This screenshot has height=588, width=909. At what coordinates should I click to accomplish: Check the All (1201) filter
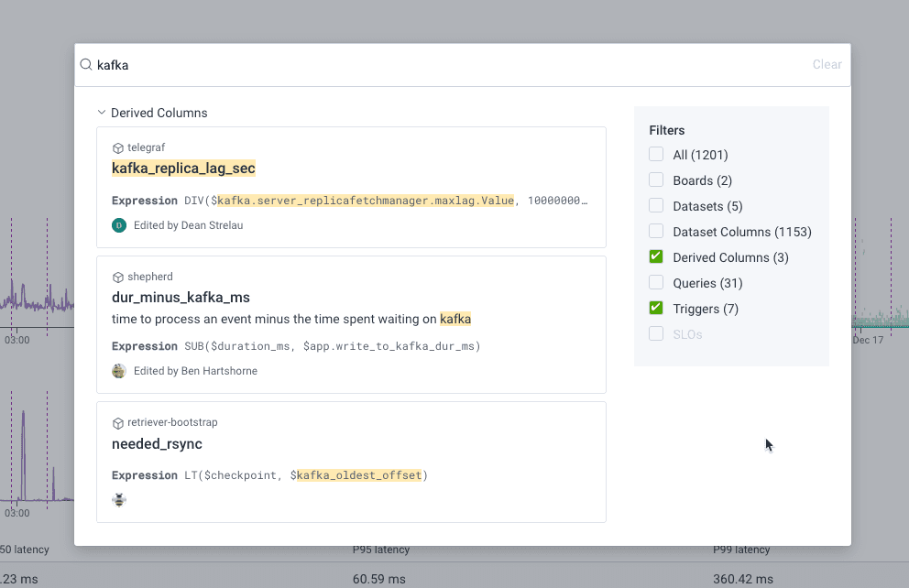tap(656, 155)
